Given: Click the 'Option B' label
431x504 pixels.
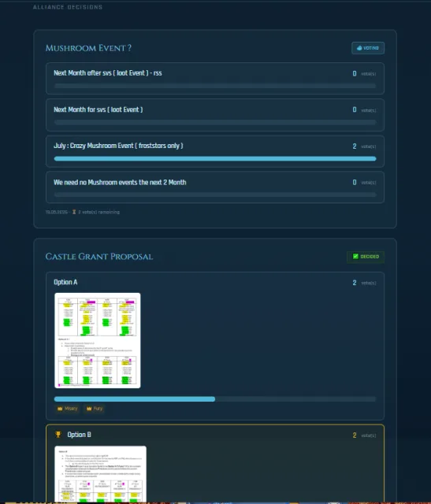Looking at the screenshot, I should 79,435.
